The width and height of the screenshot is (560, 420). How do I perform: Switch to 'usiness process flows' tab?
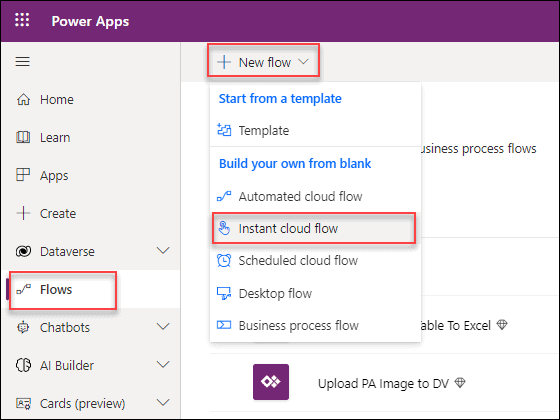[478, 148]
